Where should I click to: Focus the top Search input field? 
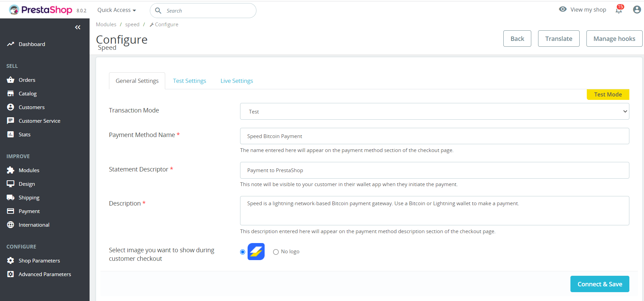coord(203,11)
